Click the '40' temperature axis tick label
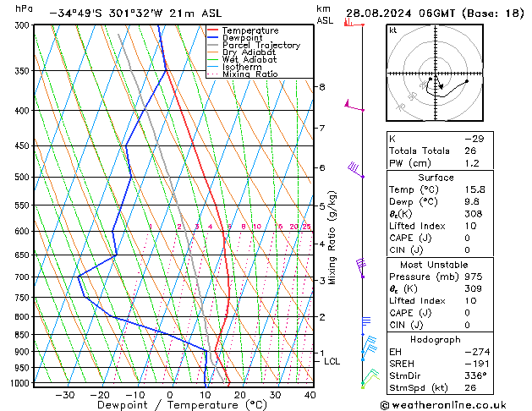The image size is (532, 411). (x=310, y=395)
